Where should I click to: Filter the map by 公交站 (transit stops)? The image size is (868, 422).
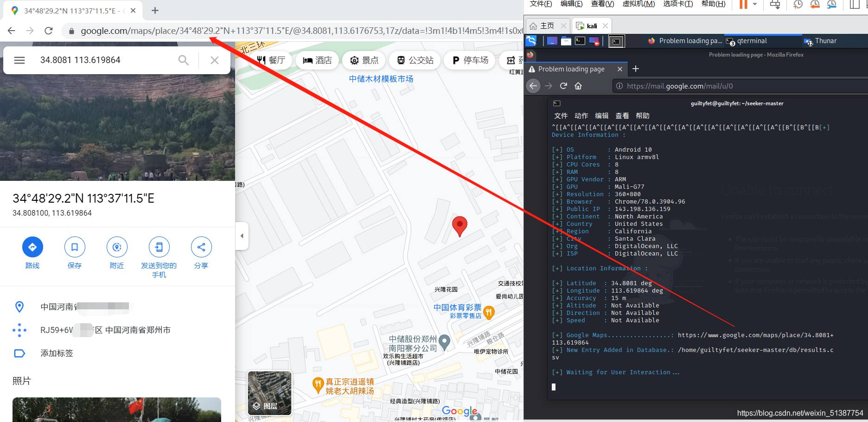point(415,60)
